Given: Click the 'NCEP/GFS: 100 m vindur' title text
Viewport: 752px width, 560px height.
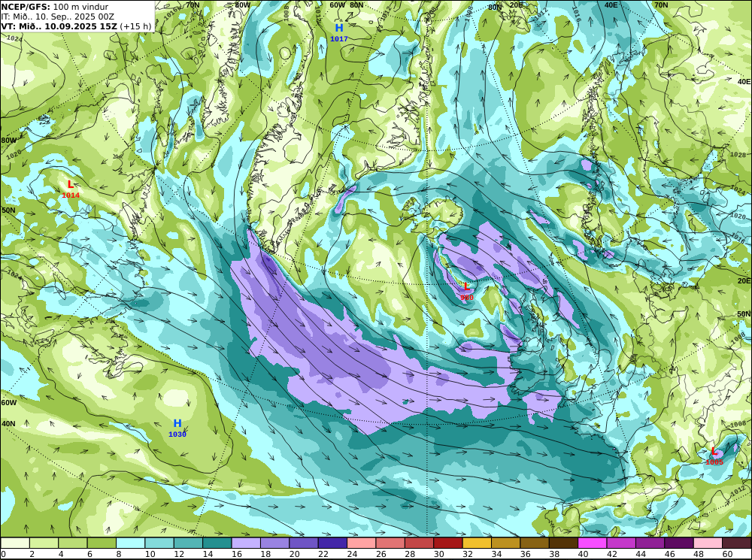Looking at the screenshot, I should click(55, 7).
